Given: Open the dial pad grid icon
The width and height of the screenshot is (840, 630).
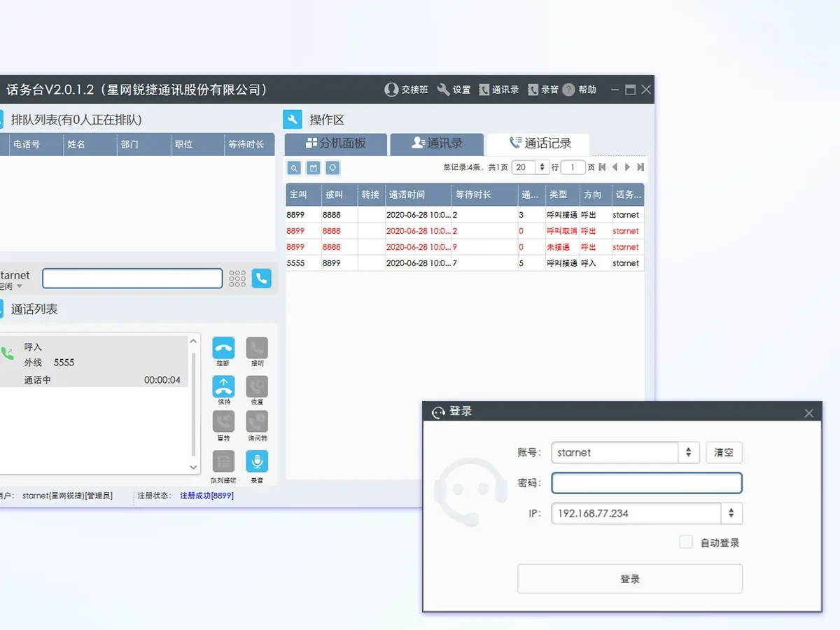Looking at the screenshot, I should pos(237,279).
